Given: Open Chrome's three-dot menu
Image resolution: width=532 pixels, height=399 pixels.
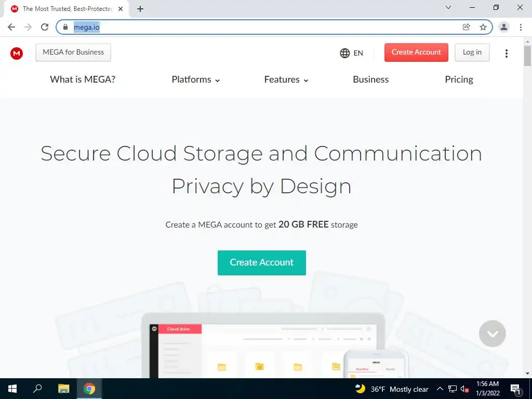Looking at the screenshot, I should [521, 27].
